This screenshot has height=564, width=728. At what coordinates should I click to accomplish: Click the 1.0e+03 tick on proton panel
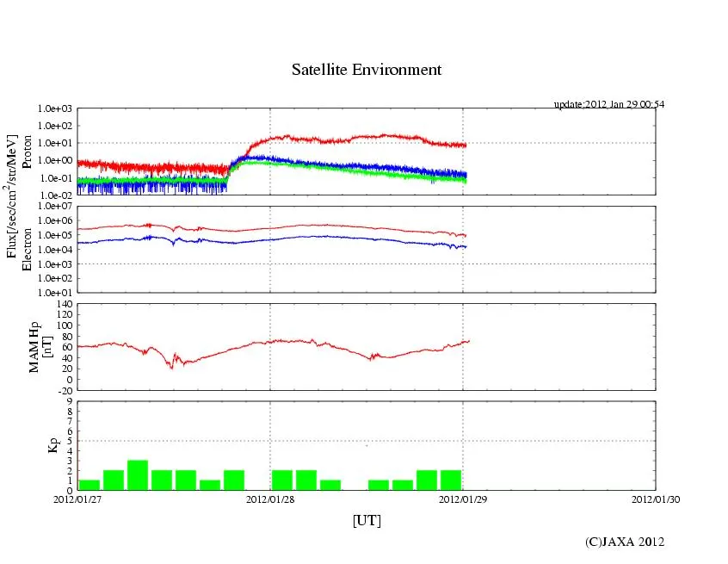(x=57, y=109)
